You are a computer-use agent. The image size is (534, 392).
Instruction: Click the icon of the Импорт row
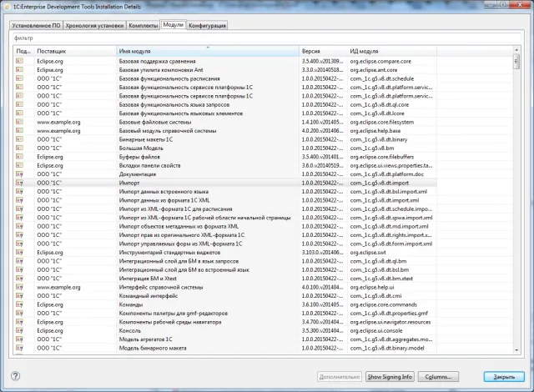[19, 183]
